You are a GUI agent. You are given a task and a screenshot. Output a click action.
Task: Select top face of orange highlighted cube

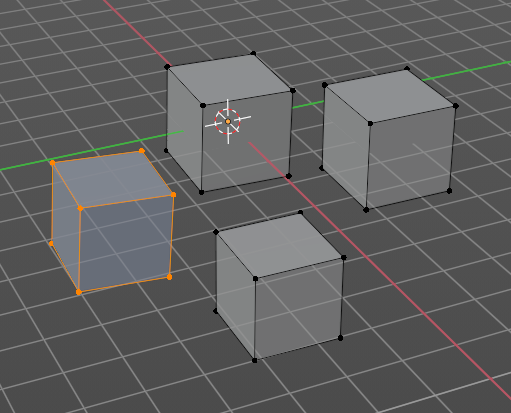(x=112, y=179)
